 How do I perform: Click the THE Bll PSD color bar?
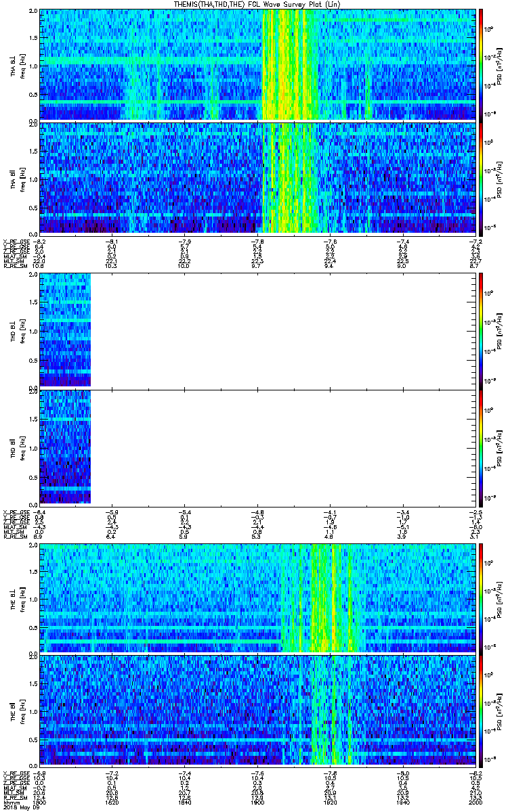point(482,710)
